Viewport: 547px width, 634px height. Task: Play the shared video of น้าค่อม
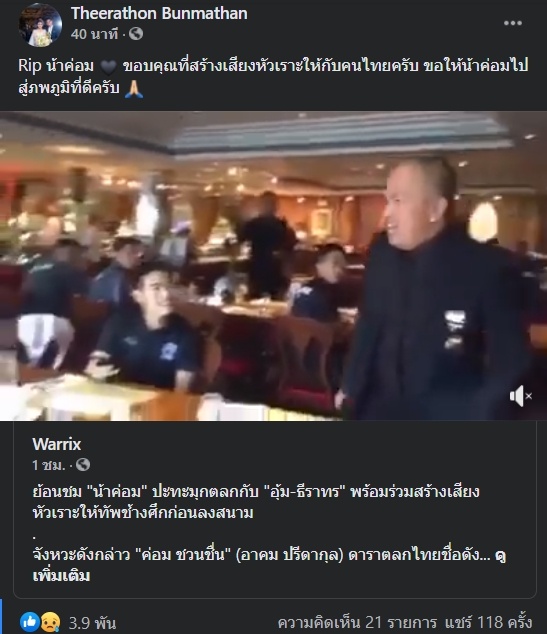[x=273, y=266]
